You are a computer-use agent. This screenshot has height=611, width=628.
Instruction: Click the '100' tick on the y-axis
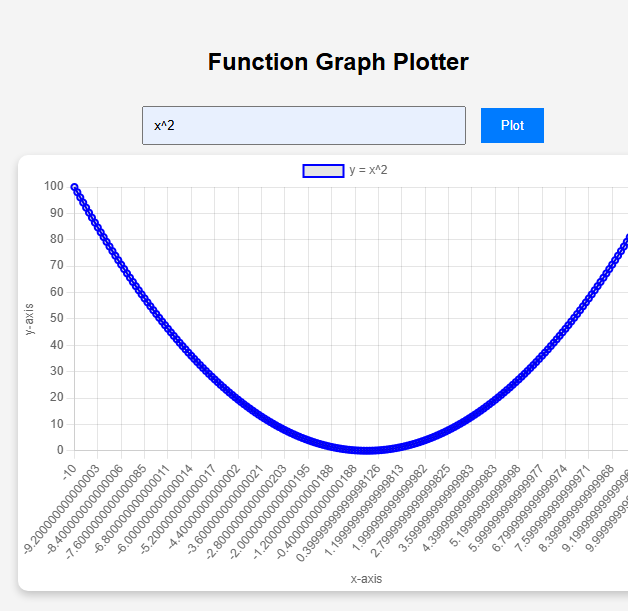click(54, 187)
